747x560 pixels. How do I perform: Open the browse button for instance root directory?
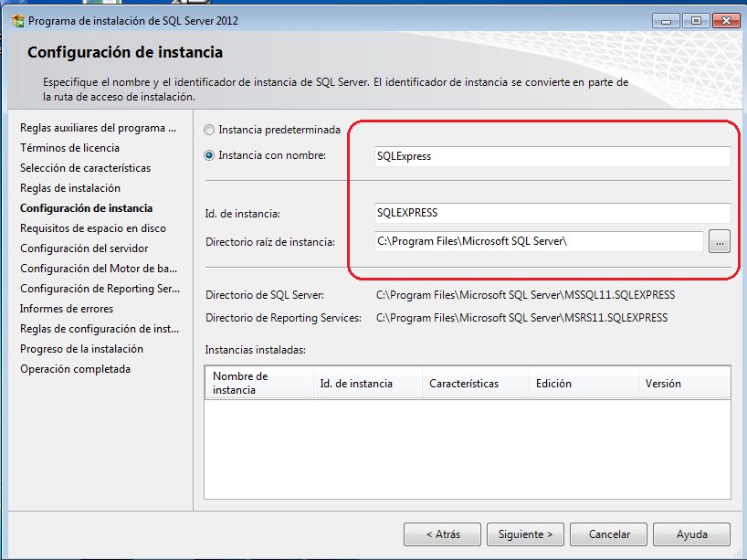click(721, 241)
